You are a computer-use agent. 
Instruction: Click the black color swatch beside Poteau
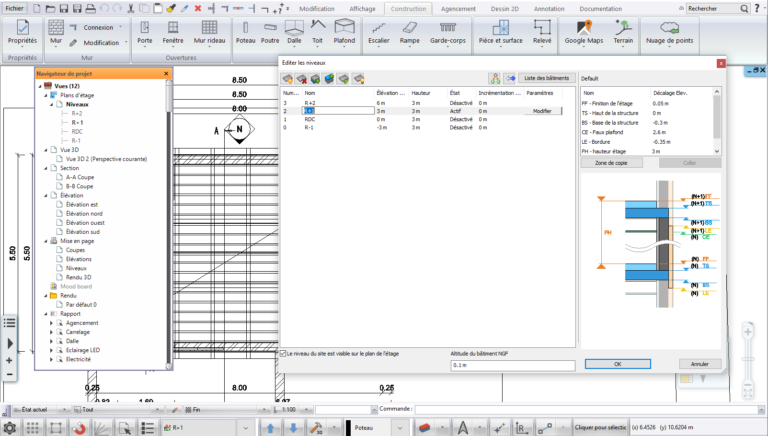point(349,428)
